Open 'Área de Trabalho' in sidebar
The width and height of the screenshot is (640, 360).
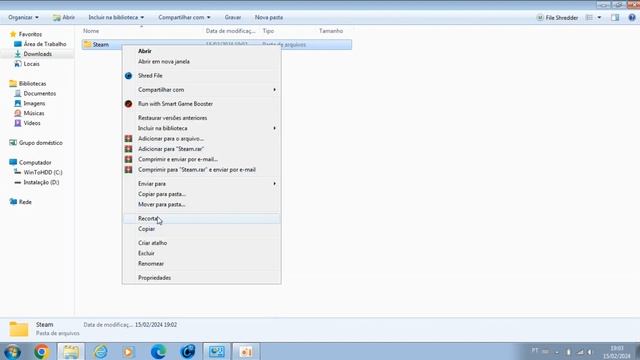pos(40,44)
